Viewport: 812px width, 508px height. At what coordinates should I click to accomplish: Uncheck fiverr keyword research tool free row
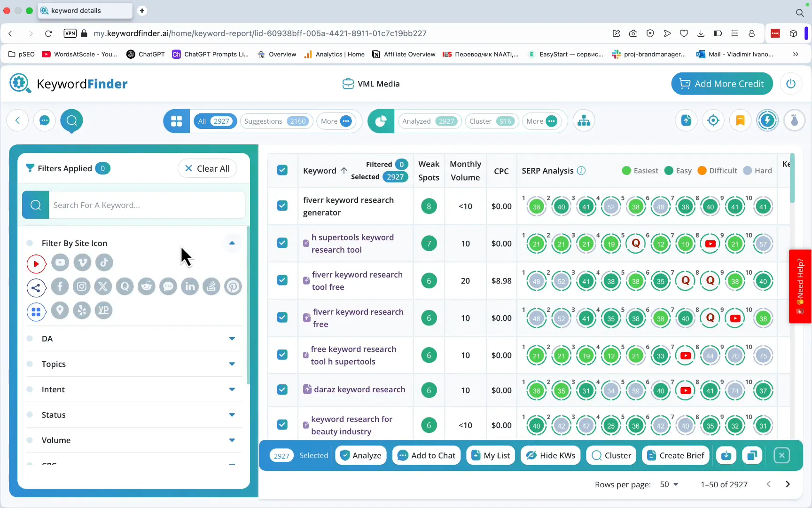pos(282,280)
